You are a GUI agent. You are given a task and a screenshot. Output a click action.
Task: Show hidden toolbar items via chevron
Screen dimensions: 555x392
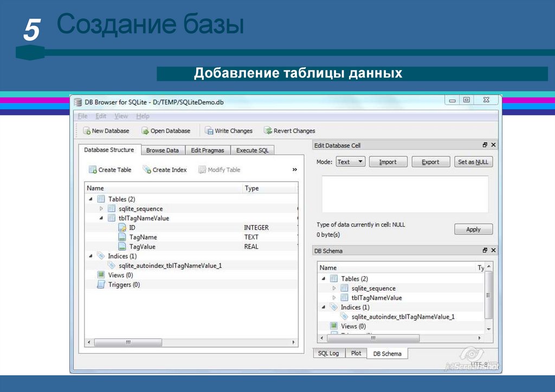pos(294,170)
